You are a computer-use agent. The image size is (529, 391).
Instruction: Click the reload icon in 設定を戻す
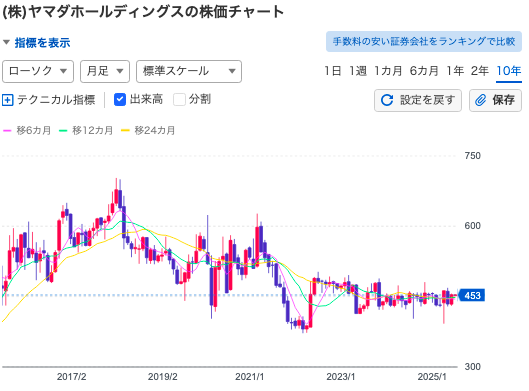pos(387,100)
